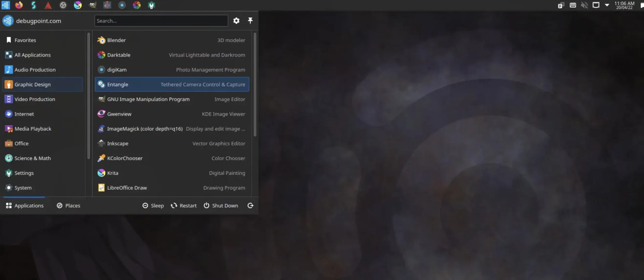Viewport: 644px width, 280px height.
Task: Click the Shut Down button
Action: coord(221,205)
